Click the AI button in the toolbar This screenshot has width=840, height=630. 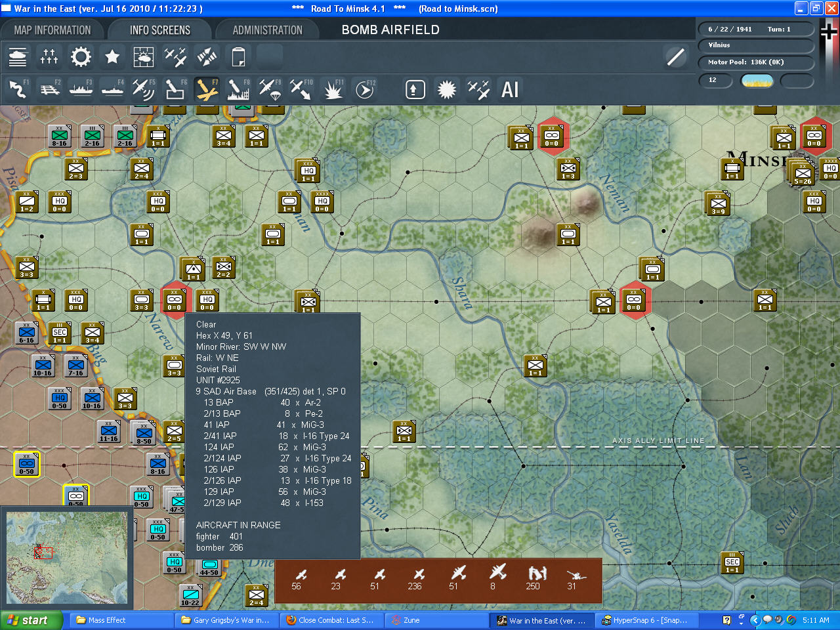coord(510,89)
